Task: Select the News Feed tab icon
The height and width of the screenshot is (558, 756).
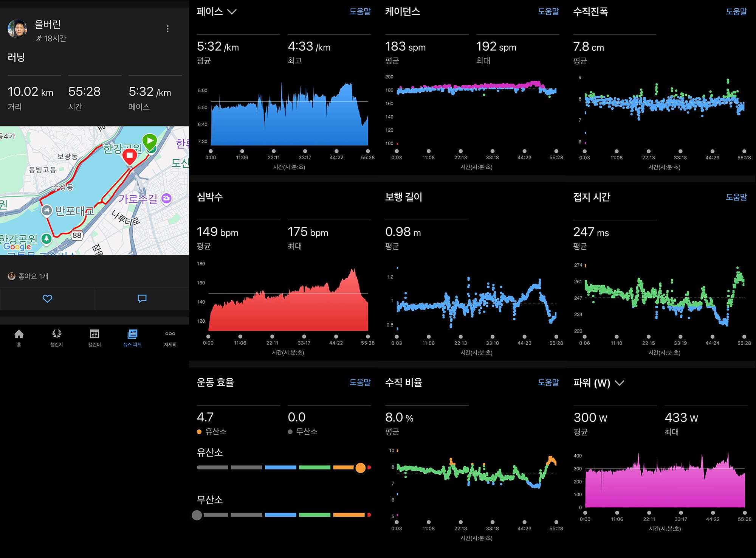Action: click(132, 334)
